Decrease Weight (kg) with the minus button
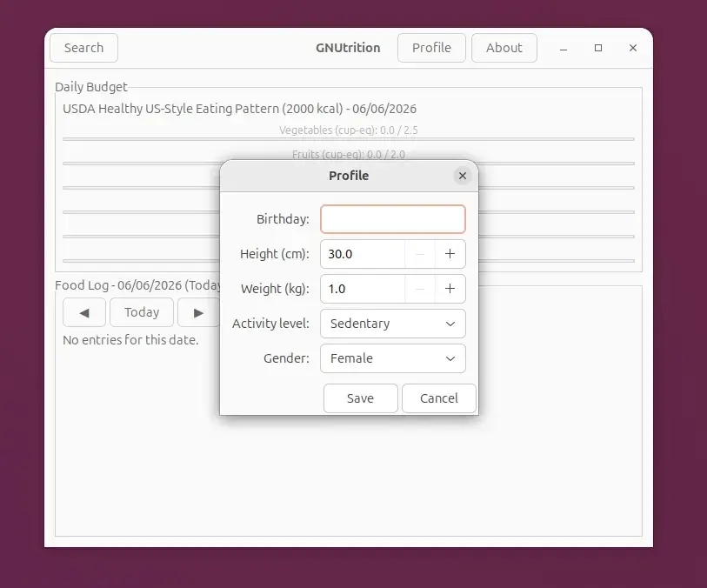The height and width of the screenshot is (588, 707). [420, 289]
